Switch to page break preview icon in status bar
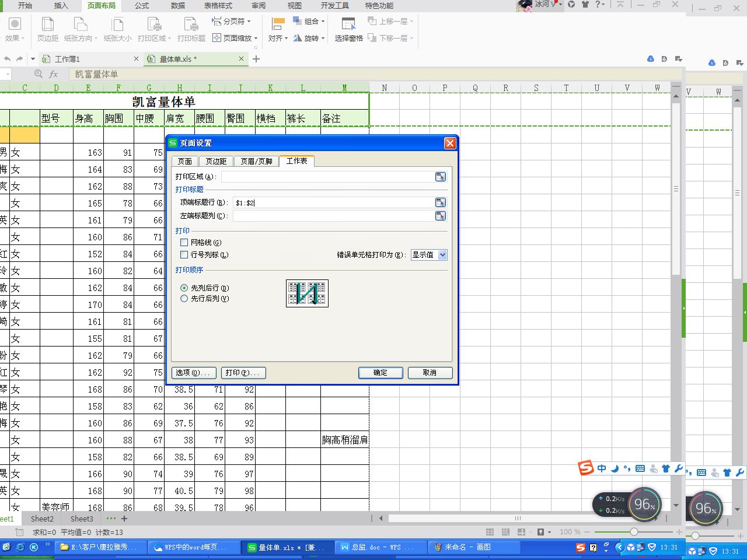This screenshot has height=560, width=747. click(x=505, y=532)
